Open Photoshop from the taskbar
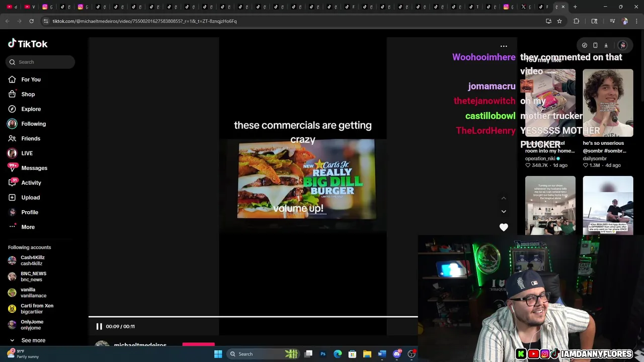Viewport: 644px width, 362px height. (323, 354)
